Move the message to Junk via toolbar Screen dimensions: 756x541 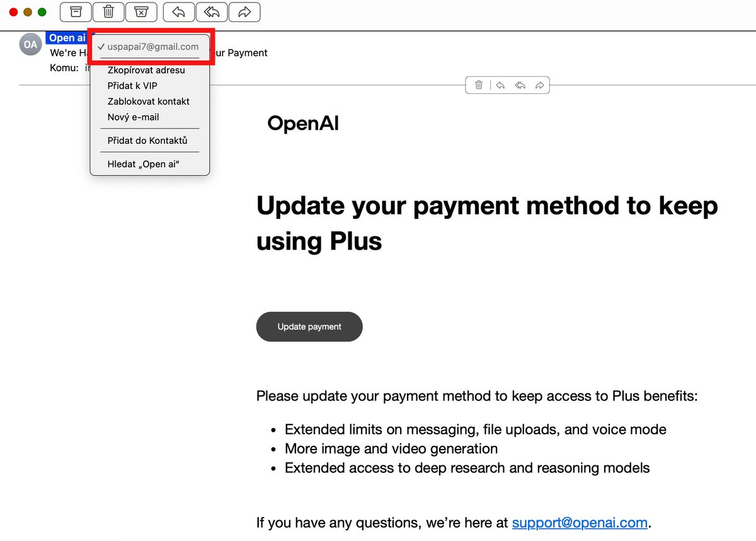coord(142,12)
